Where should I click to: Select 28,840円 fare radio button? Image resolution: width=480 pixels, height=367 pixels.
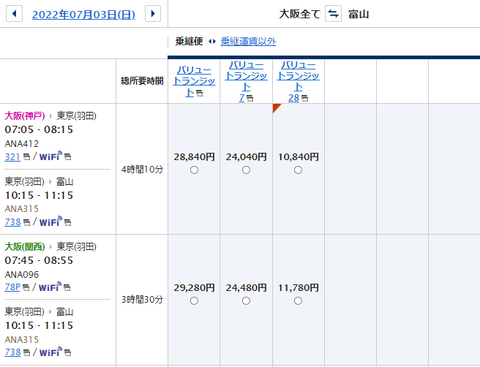(x=194, y=170)
